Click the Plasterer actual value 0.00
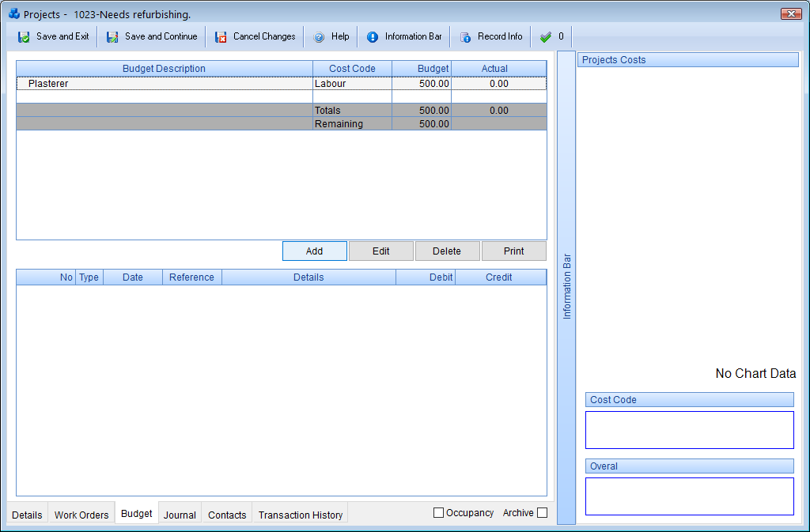810x532 pixels. 499,84
